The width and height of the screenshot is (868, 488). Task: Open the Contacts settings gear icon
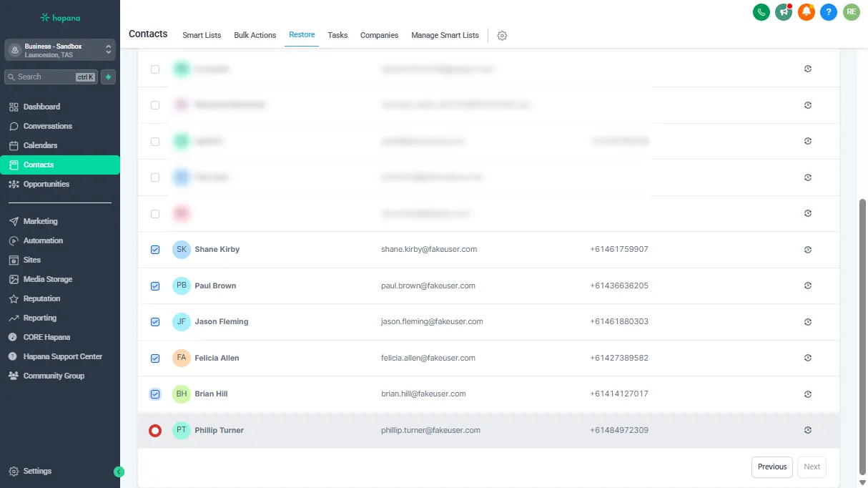coord(502,36)
